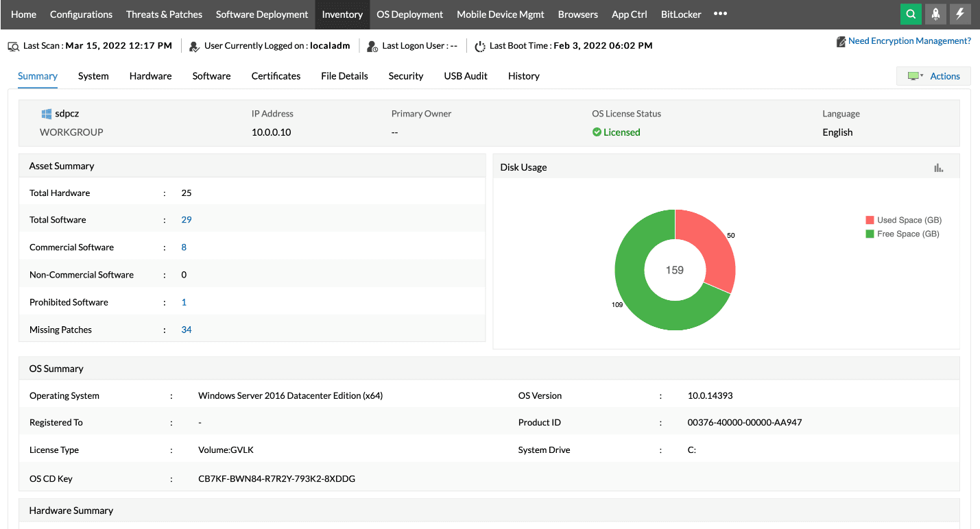Click the Last Scan icon

[x=14, y=46]
